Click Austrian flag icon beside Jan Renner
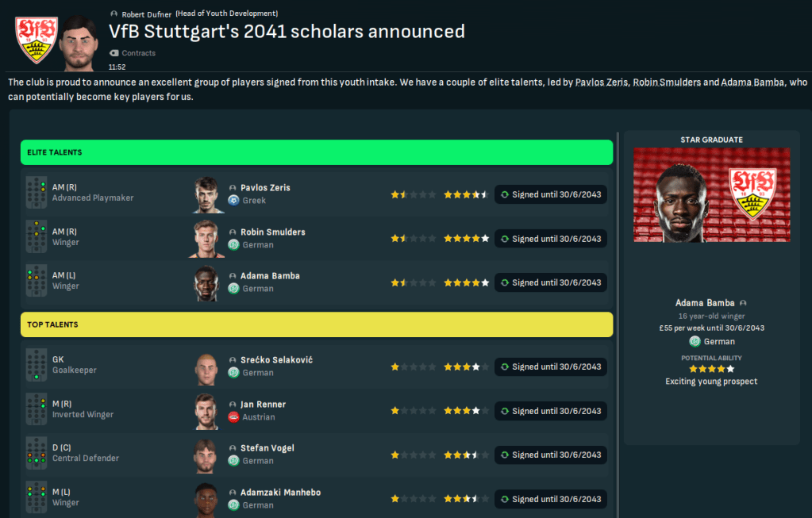Viewport: 812px width, 518px height. tap(233, 416)
